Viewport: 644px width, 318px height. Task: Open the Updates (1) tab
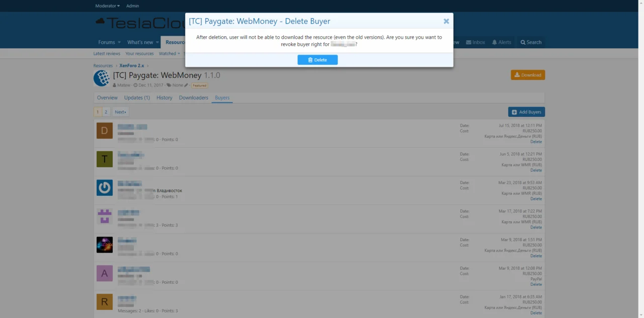click(137, 98)
